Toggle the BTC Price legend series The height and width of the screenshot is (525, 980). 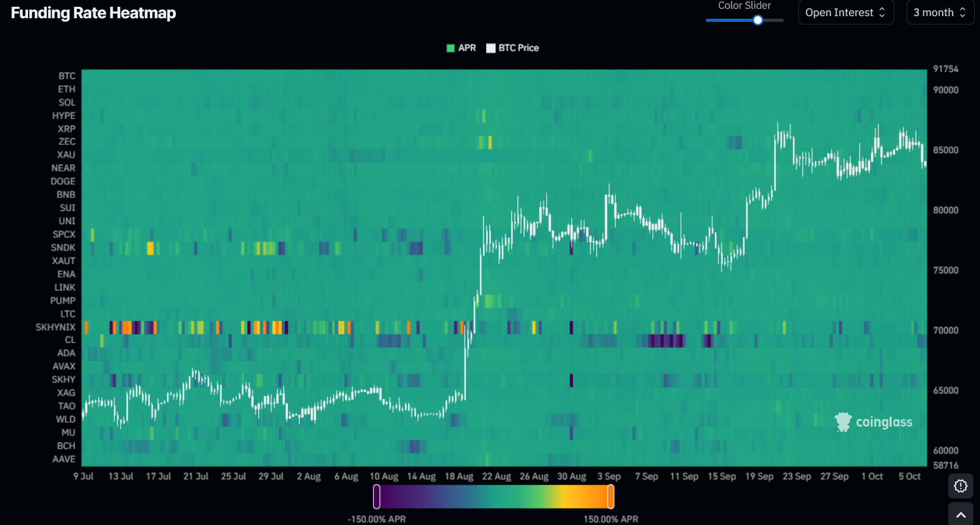click(x=512, y=48)
